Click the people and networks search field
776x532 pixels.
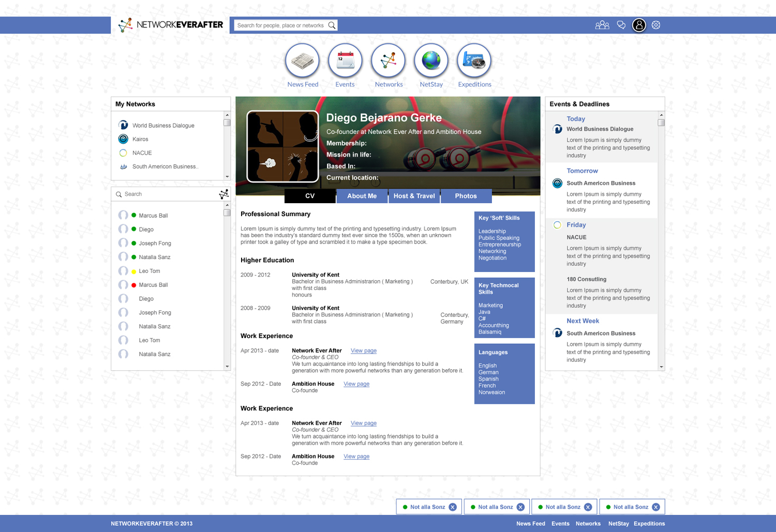tap(280, 25)
